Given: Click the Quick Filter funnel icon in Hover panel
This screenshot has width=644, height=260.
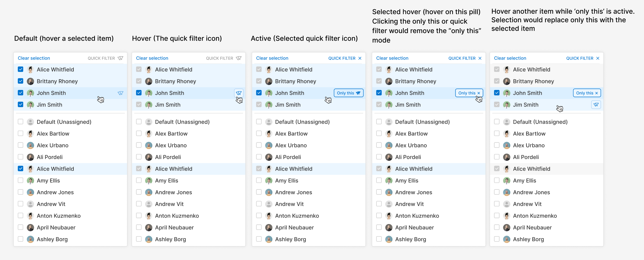Looking at the screenshot, I should pos(239,58).
